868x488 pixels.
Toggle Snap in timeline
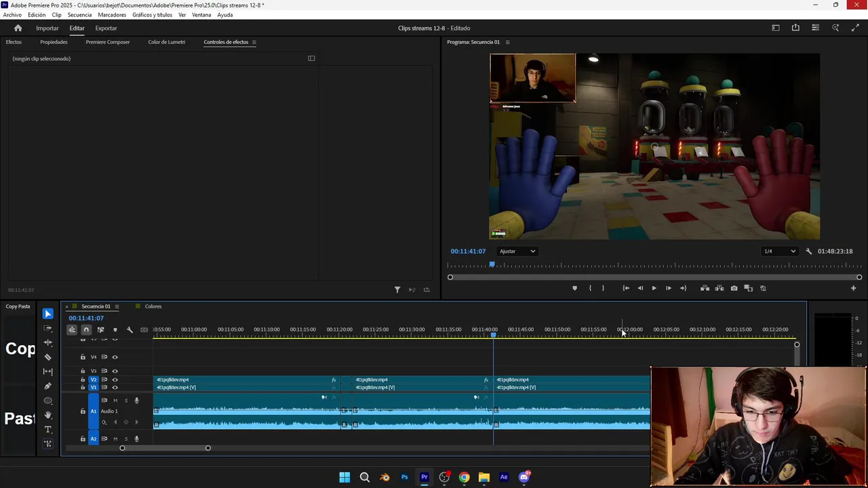click(x=86, y=330)
